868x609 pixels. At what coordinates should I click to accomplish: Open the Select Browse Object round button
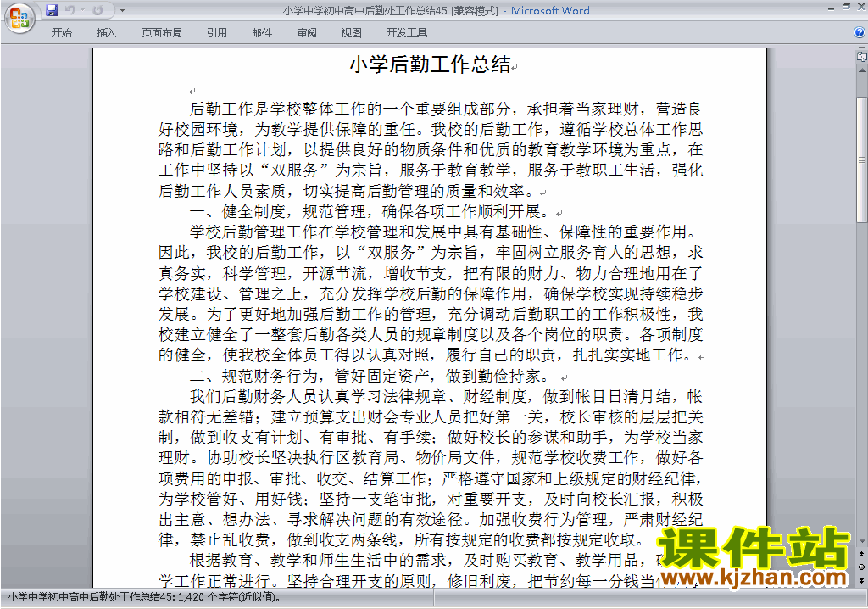point(861,567)
